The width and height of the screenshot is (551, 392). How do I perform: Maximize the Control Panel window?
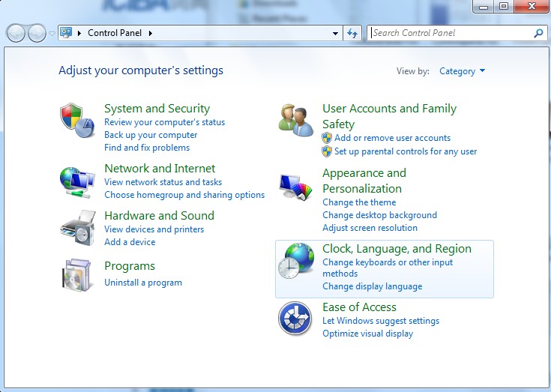504,6
